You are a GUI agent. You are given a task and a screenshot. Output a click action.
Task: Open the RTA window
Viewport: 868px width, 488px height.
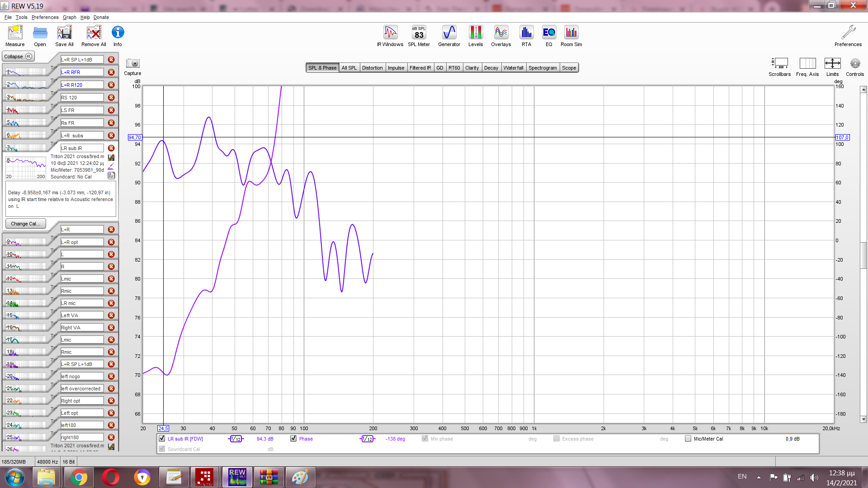(x=526, y=33)
